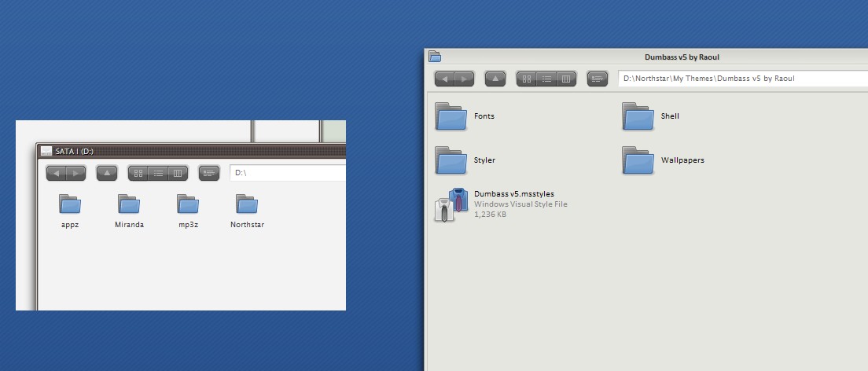868x371 pixels.
Task: Click the Dumbass v5.msstyles file name
Action: click(x=514, y=194)
